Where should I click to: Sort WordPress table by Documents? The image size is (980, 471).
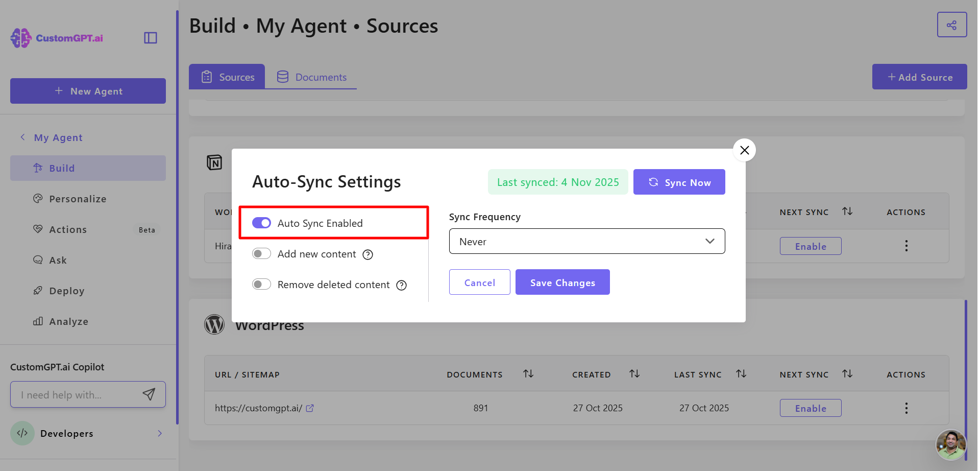pos(528,374)
